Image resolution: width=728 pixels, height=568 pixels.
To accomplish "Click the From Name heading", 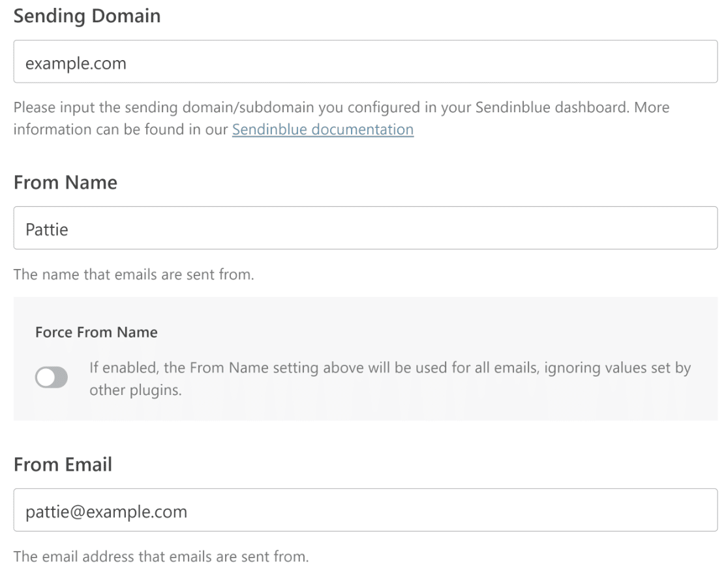I will pos(65,182).
